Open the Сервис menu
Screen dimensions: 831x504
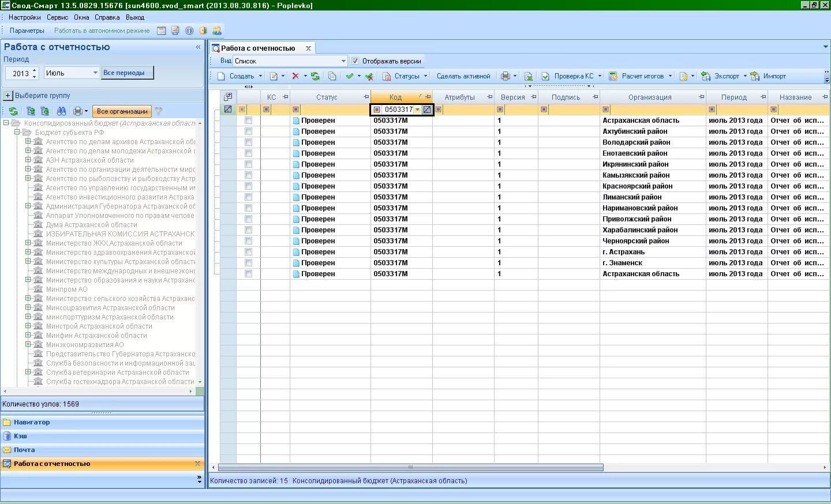click(x=57, y=17)
